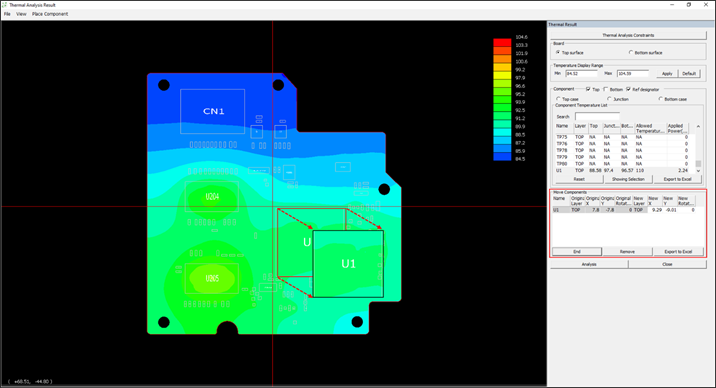Click the red color legend swatch
Viewport: 716px width, 388px height.
502,42
